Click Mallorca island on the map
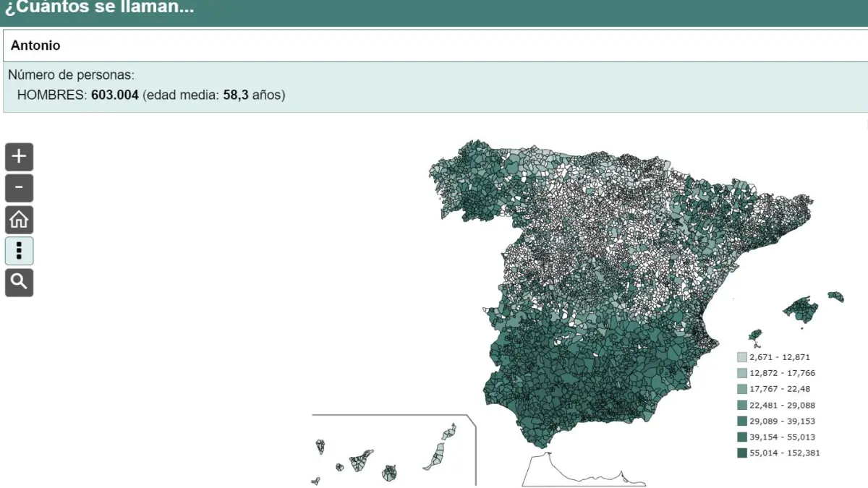The image size is (868, 488). coord(801,309)
